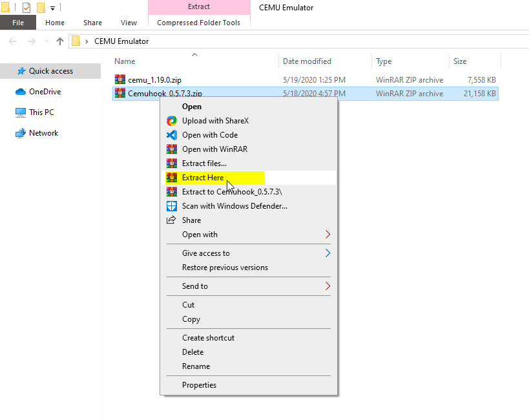
Task: Select Properties in the context menu
Action: (x=199, y=385)
